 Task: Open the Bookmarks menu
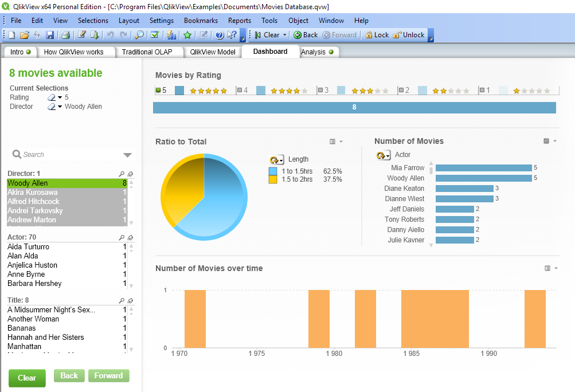201,21
